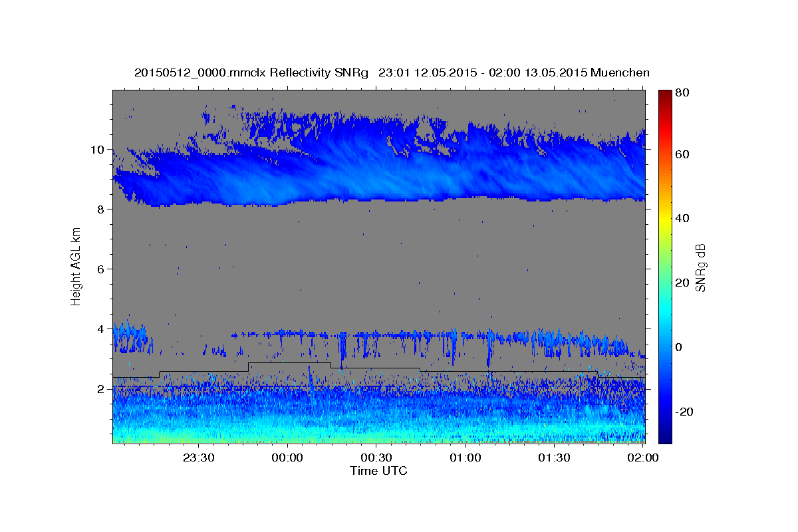Click the 00:00 time tick label
The width and height of the screenshot is (798, 532).
click(287, 458)
